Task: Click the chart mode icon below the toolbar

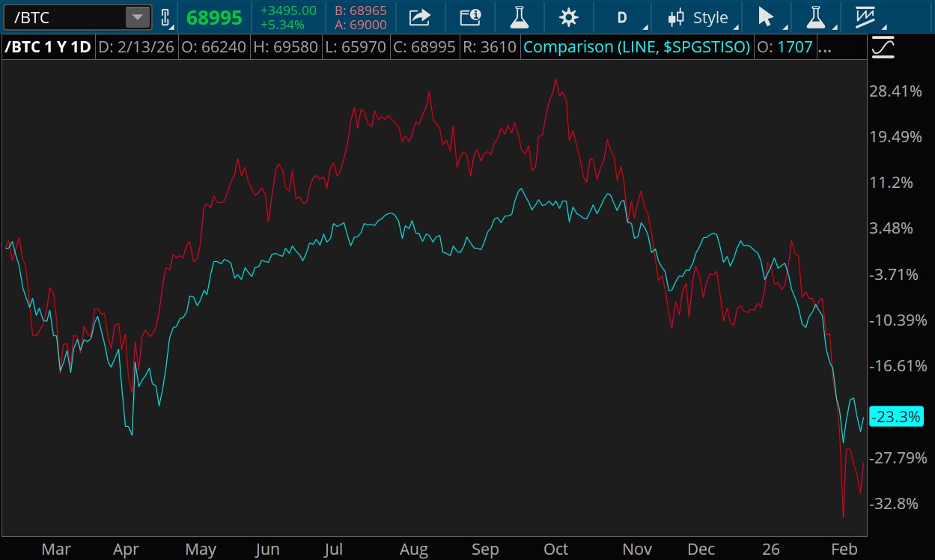Action: (883, 46)
